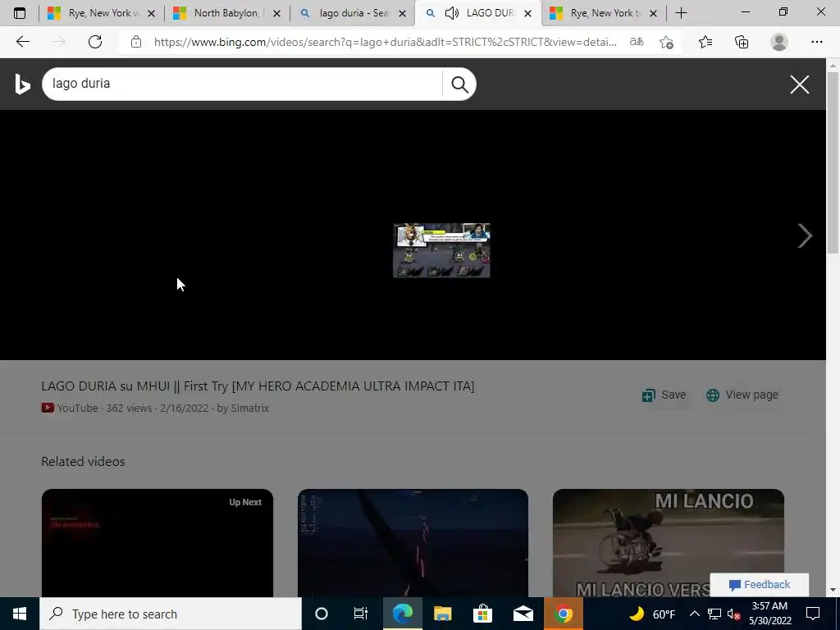Open the notification center icon

click(x=813, y=614)
